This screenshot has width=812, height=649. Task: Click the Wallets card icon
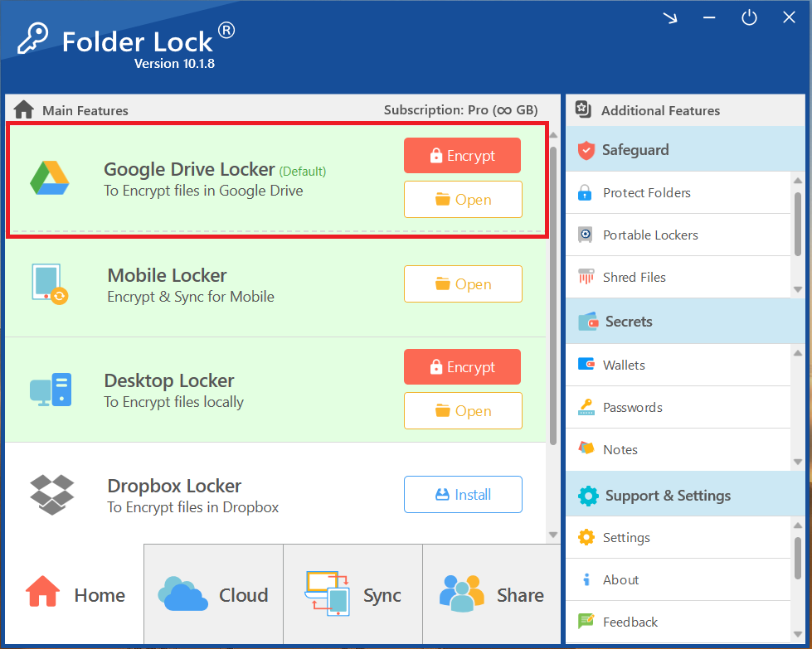(x=586, y=365)
